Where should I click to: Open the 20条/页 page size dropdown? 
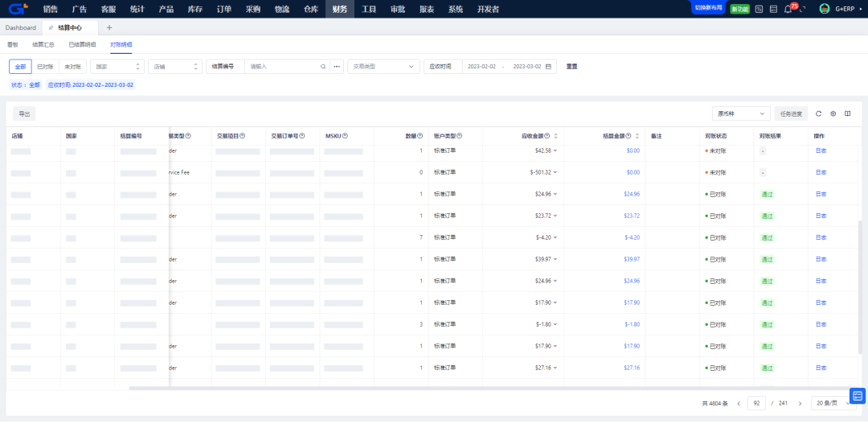[833, 403]
